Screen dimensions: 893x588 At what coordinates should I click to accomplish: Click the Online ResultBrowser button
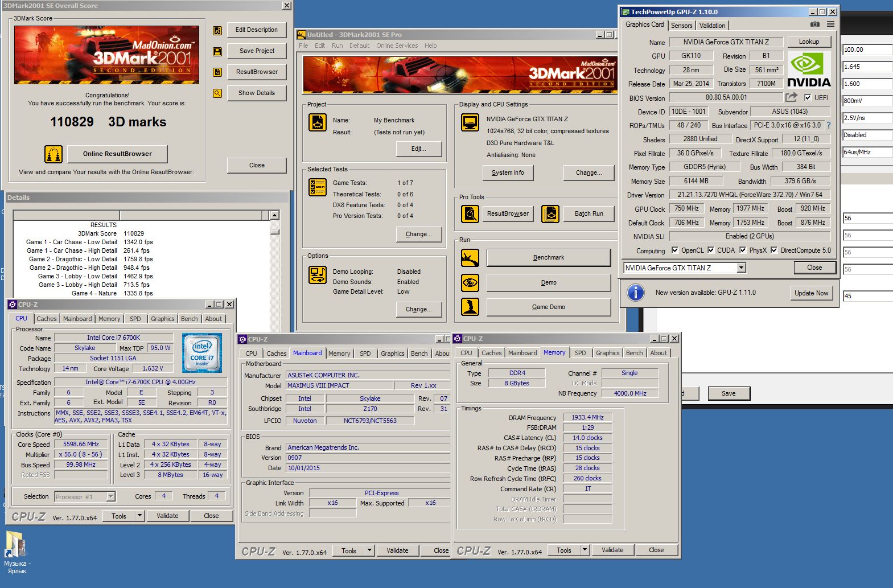point(117,154)
